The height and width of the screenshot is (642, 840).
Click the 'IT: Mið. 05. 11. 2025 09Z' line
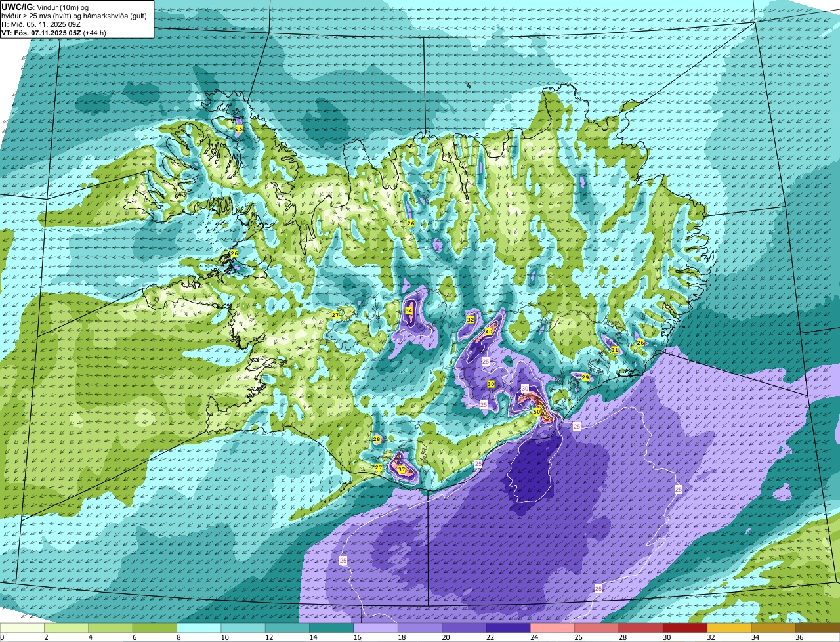pos(39,24)
